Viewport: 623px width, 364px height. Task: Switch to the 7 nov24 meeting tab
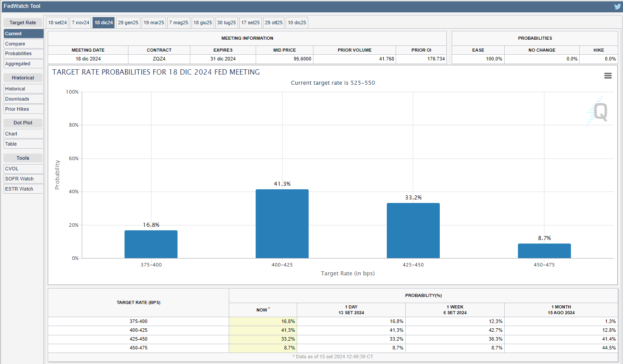click(81, 23)
